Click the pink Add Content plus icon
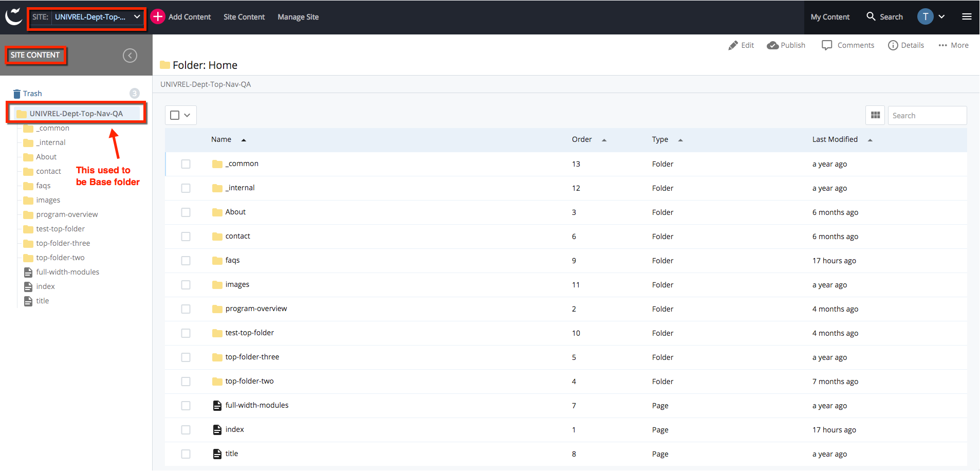 point(158,16)
